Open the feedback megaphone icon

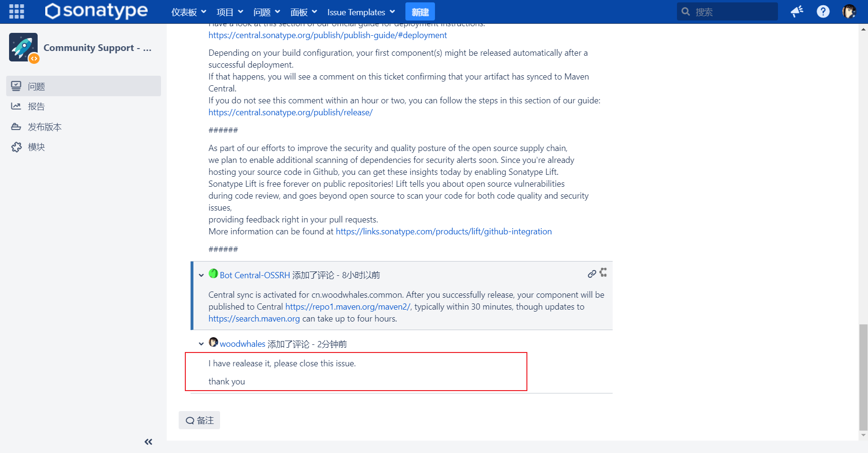click(797, 11)
